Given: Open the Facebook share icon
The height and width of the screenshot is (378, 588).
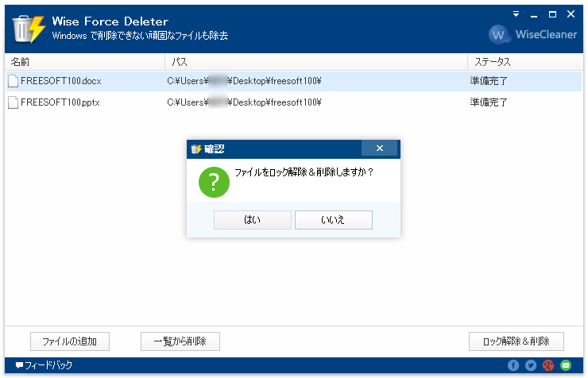Looking at the screenshot, I should point(513,364).
